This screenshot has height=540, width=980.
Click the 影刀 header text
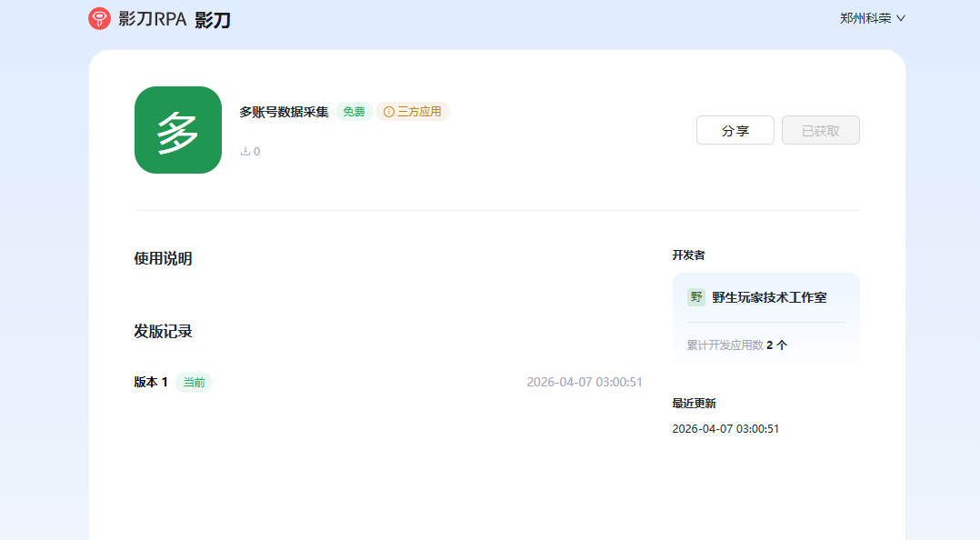213,19
